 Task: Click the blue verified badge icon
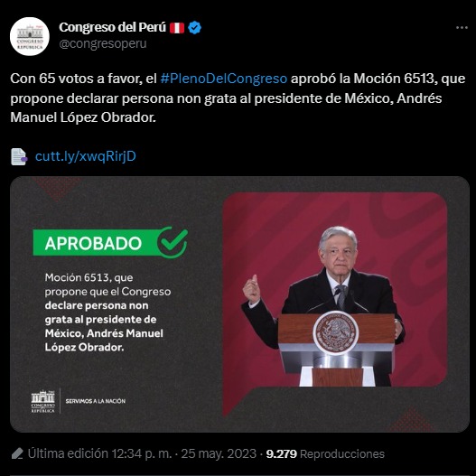[x=194, y=28]
